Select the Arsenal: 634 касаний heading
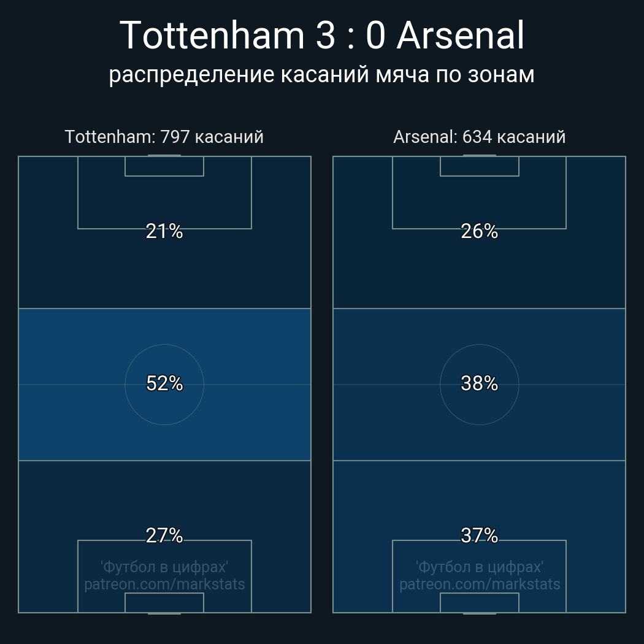644x644 pixels. [x=479, y=136]
